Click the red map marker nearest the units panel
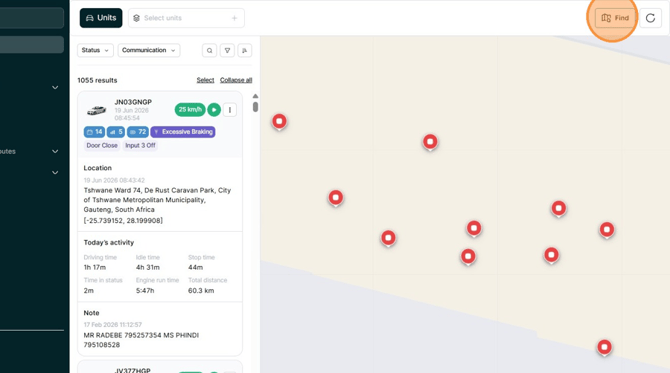 tap(279, 122)
